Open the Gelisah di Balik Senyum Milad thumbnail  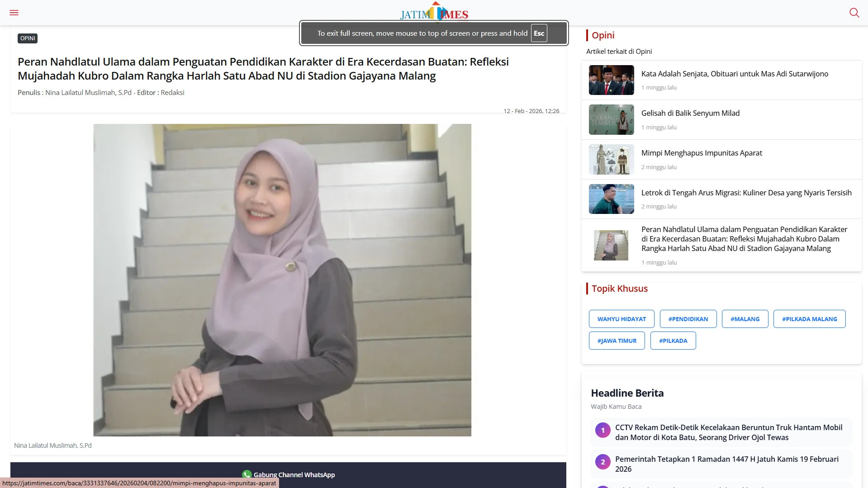tap(611, 119)
